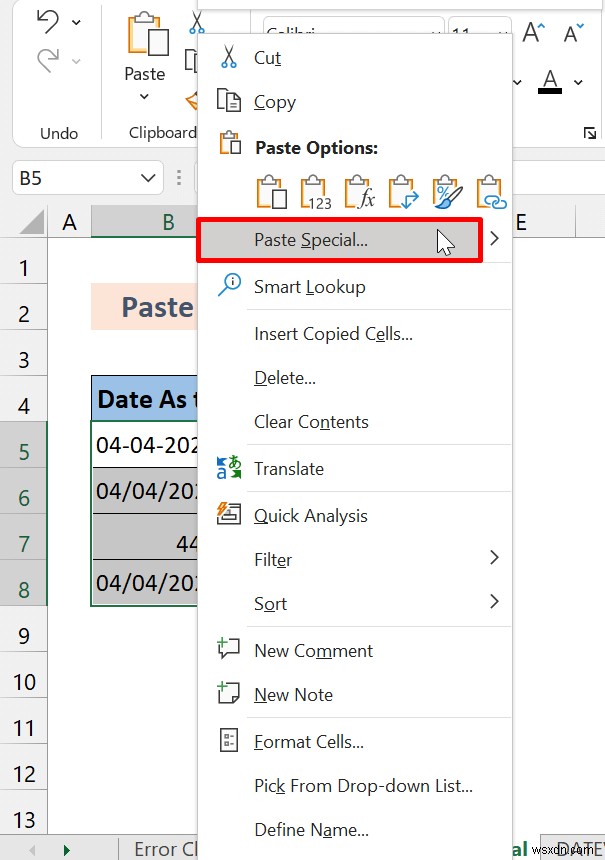The height and width of the screenshot is (860, 605).
Task: Expand the Filter submenu arrow
Action: tap(494, 558)
